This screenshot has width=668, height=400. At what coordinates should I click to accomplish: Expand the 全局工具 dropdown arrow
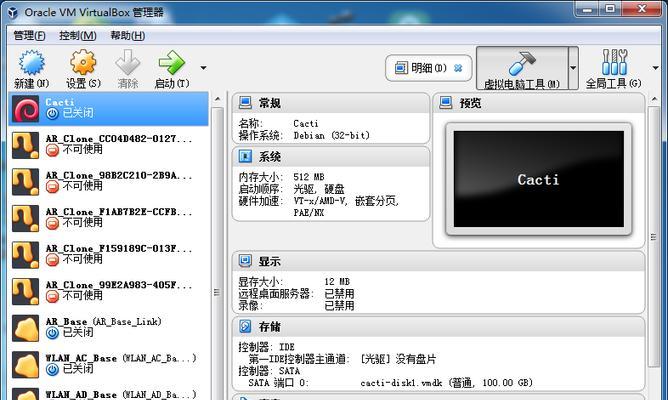[x=656, y=68]
